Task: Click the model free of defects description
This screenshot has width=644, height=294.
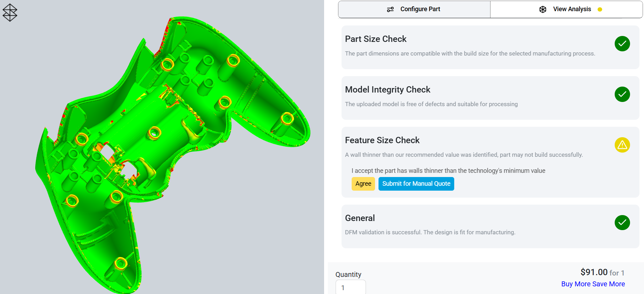Action: (x=431, y=104)
